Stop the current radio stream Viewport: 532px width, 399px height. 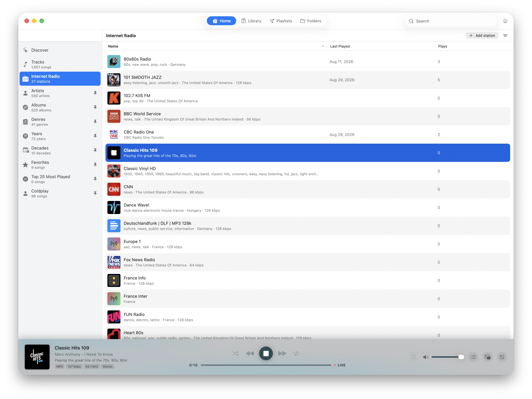coord(266,353)
